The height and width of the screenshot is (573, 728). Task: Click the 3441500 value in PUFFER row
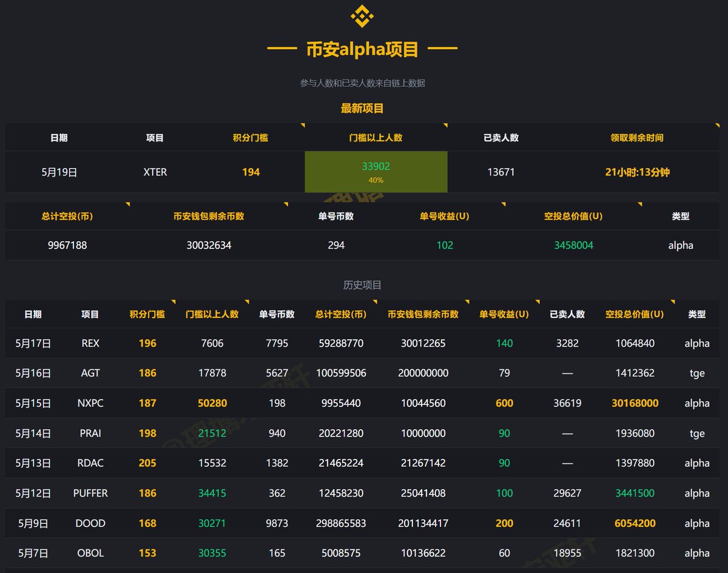coord(635,493)
